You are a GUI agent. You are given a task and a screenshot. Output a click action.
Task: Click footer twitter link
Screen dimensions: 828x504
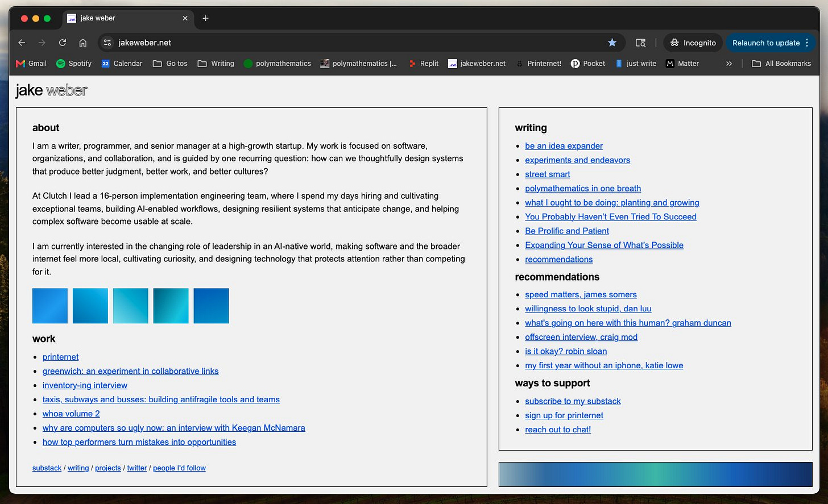[x=137, y=468]
